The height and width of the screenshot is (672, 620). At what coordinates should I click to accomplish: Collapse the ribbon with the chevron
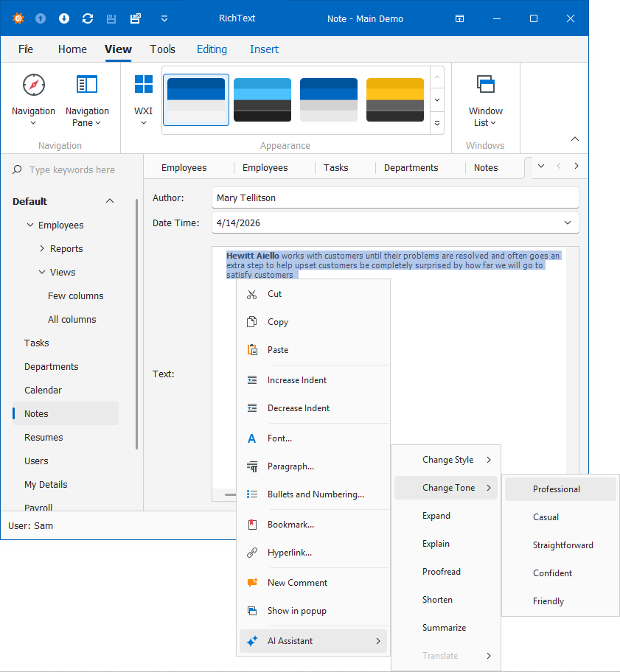[x=575, y=139]
